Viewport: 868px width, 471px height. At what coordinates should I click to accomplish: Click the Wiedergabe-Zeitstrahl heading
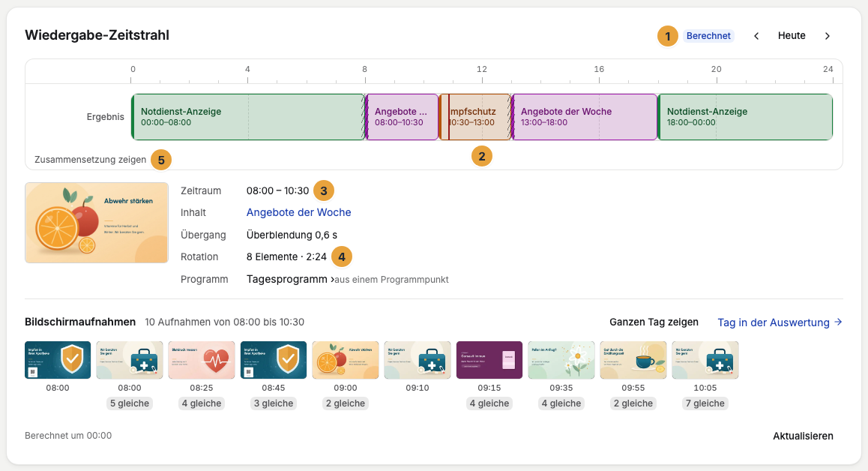click(x=97, y=35)
